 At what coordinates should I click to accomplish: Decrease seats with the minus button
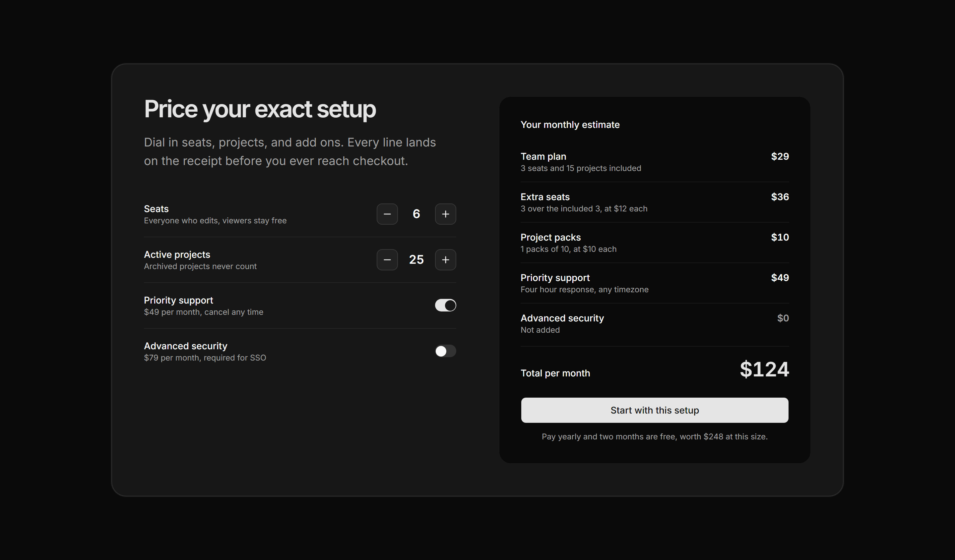(387, 214)
